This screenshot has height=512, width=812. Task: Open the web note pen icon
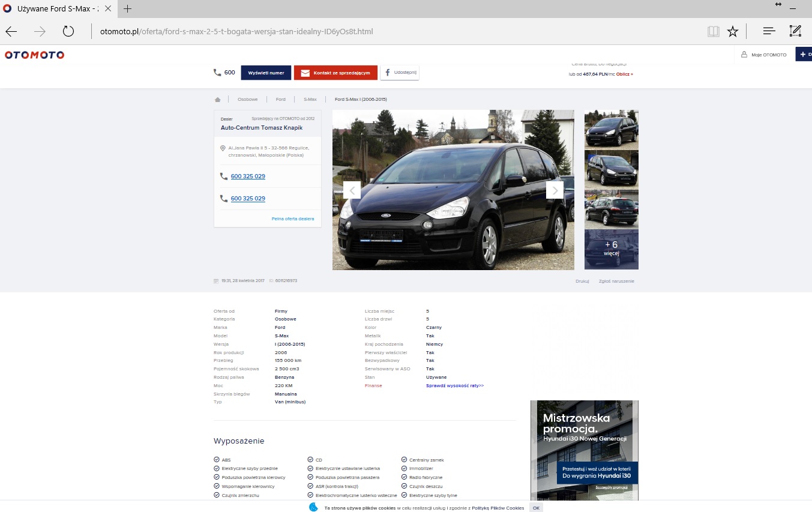point(795,31)
